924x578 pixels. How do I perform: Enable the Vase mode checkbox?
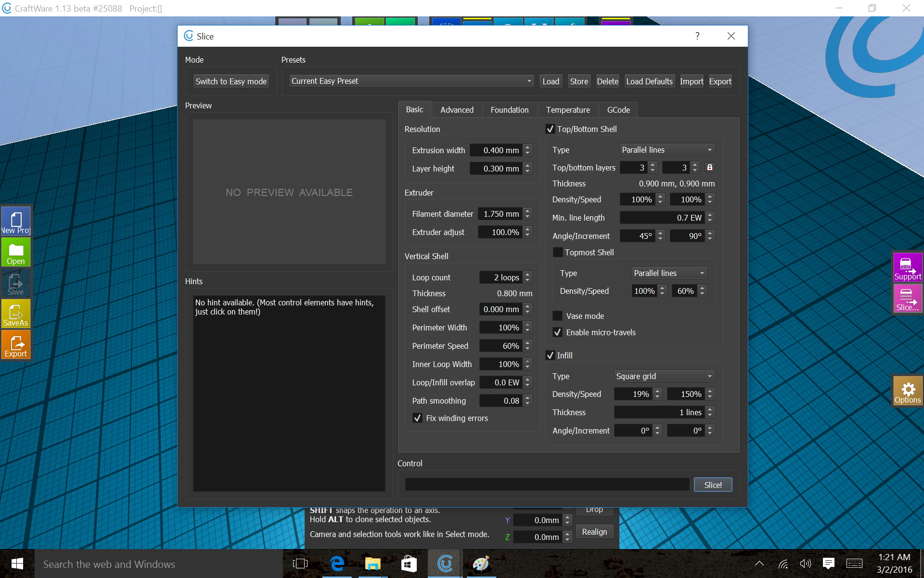click(558, 316)
